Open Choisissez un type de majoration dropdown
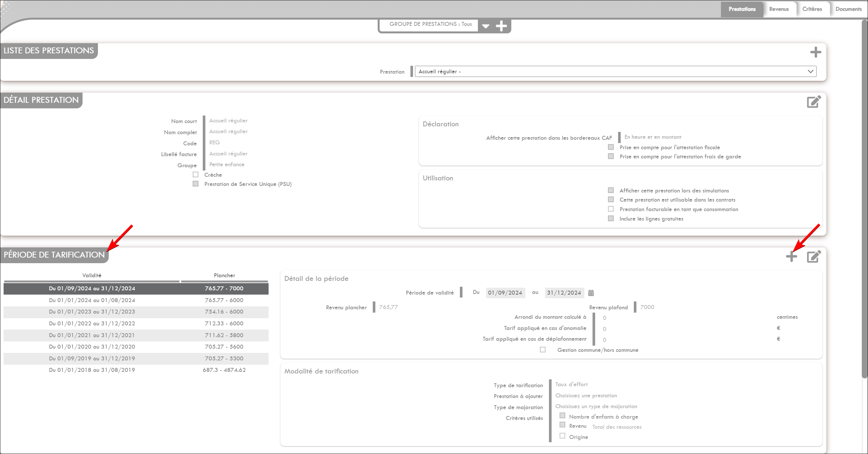Image resolution: width=868 pixels, height=454 pixels. (596, 407)
